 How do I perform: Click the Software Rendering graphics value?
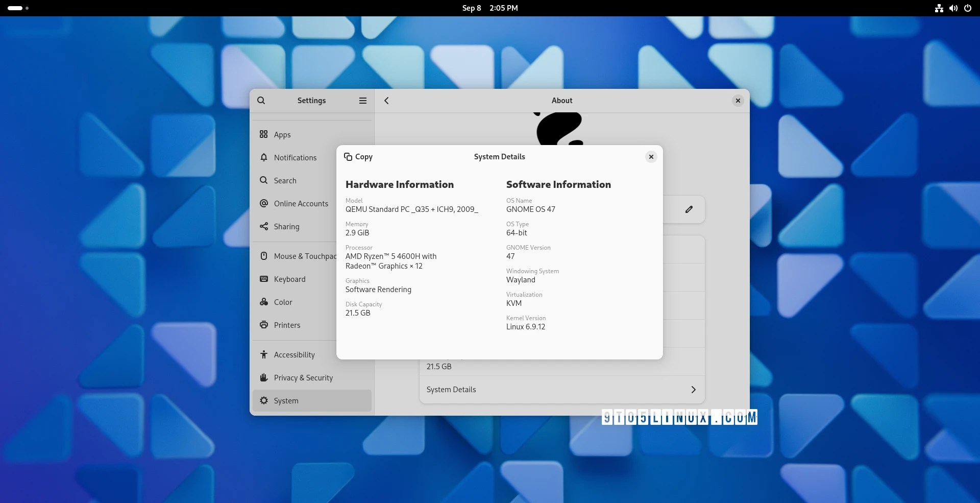(x=378, y=290)
